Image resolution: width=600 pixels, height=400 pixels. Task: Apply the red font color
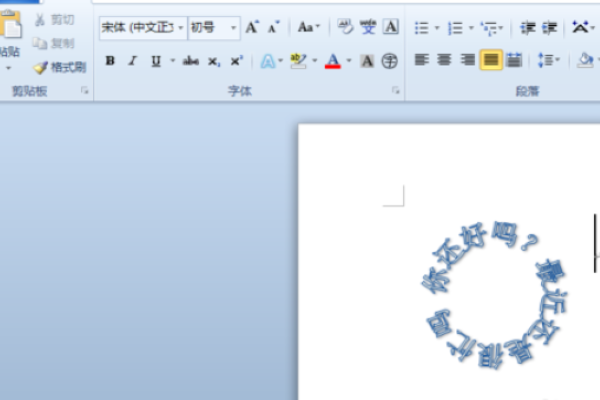(x=333, y=61)
